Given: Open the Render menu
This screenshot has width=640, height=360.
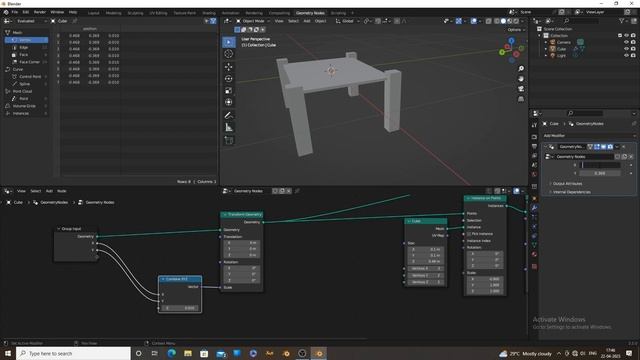Looking at the screenshot, I should click(40, 12).
